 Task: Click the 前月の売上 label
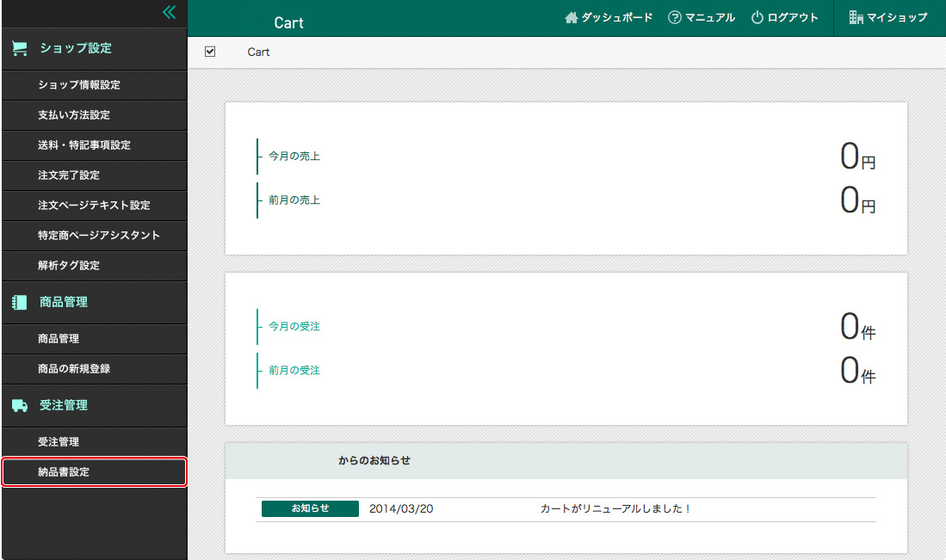tap(294, 200)
